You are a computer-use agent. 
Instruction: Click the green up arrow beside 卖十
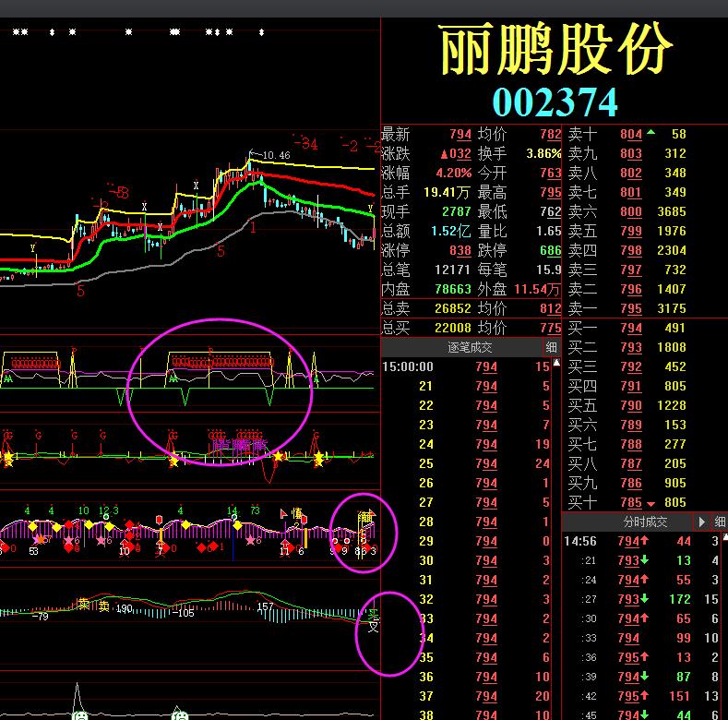(x=651, y=133)
